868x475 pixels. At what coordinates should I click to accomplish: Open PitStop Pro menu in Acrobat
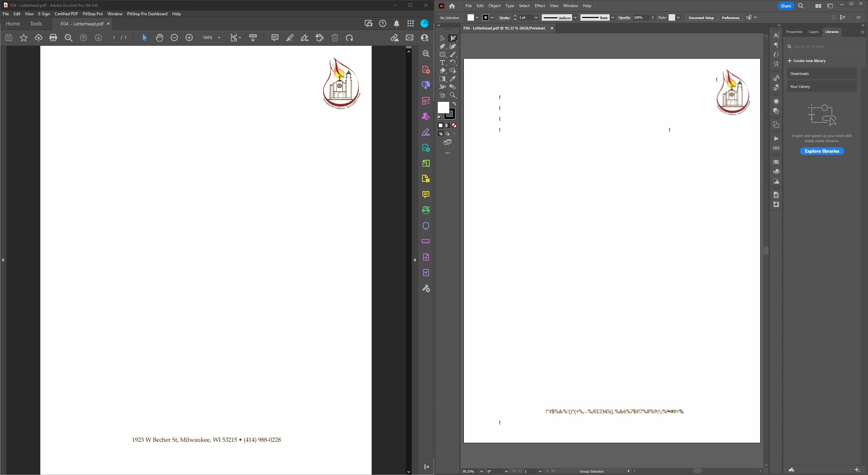[x=93, y=14]
